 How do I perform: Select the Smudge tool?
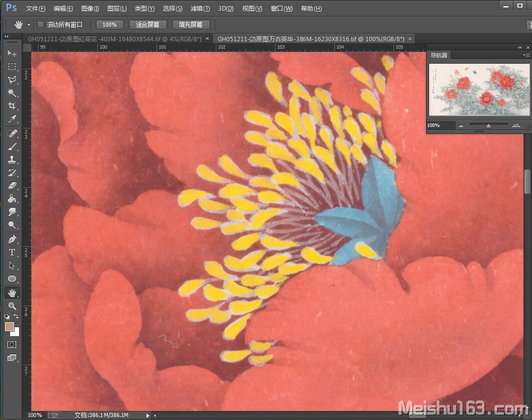point(12,212)
